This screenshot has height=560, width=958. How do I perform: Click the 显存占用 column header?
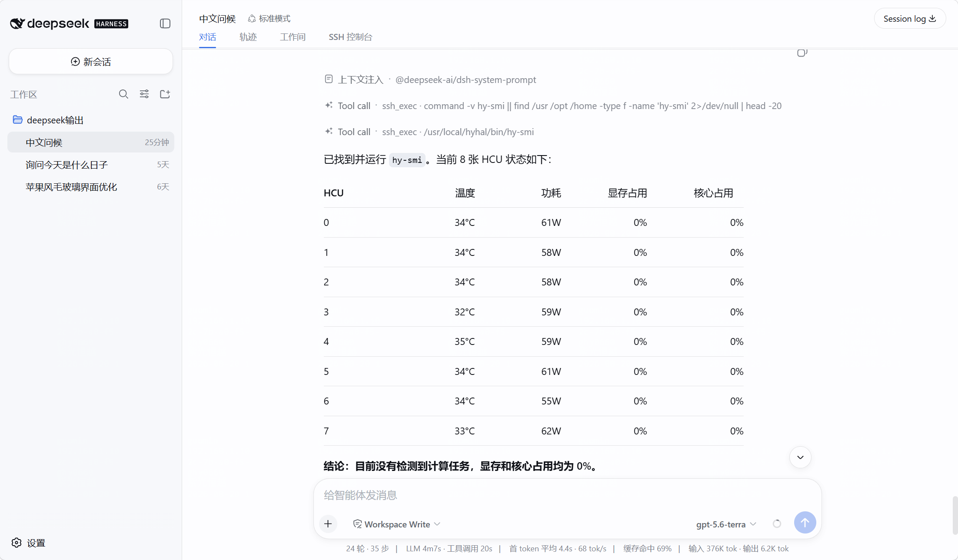tap(627, 193)
